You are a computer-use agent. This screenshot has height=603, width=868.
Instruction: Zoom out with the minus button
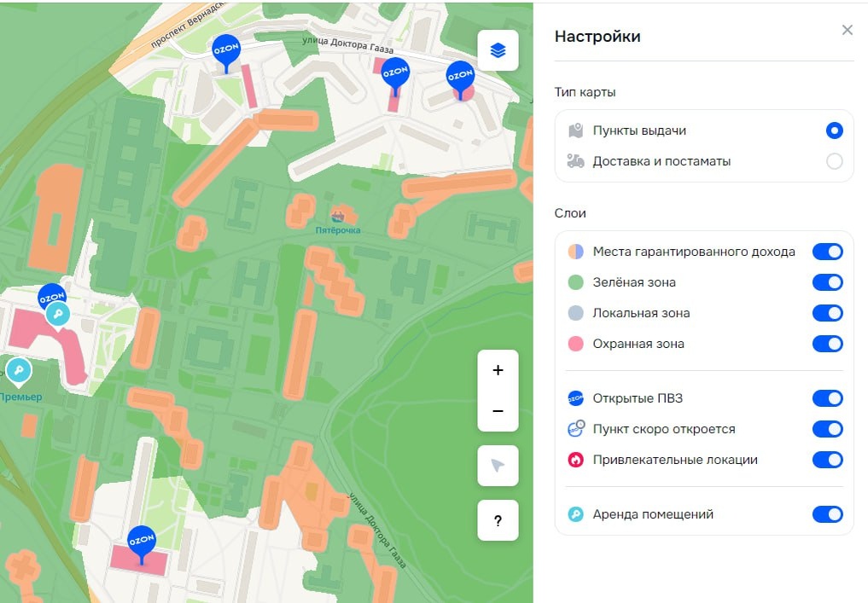tap(498, 411)
